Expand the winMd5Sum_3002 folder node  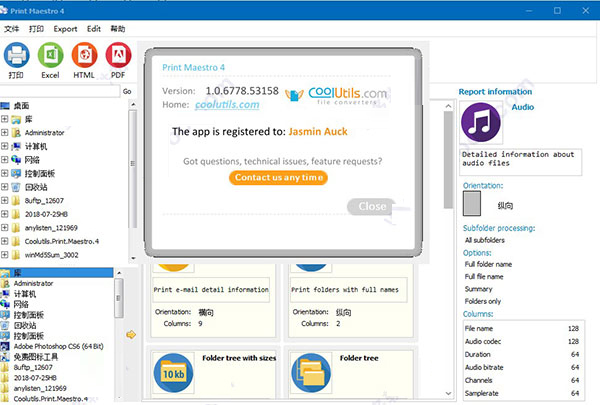point(4,255)
